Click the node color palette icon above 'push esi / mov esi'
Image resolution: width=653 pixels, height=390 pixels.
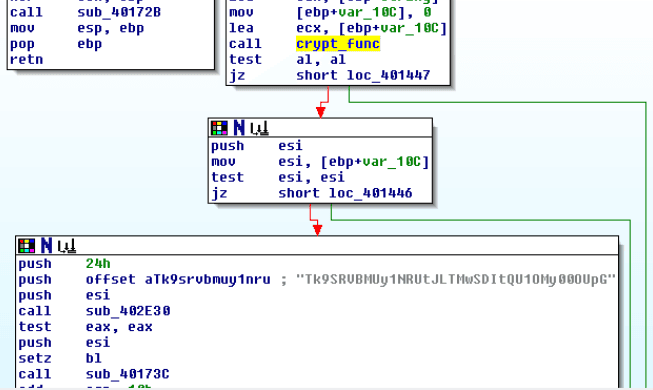219,128
